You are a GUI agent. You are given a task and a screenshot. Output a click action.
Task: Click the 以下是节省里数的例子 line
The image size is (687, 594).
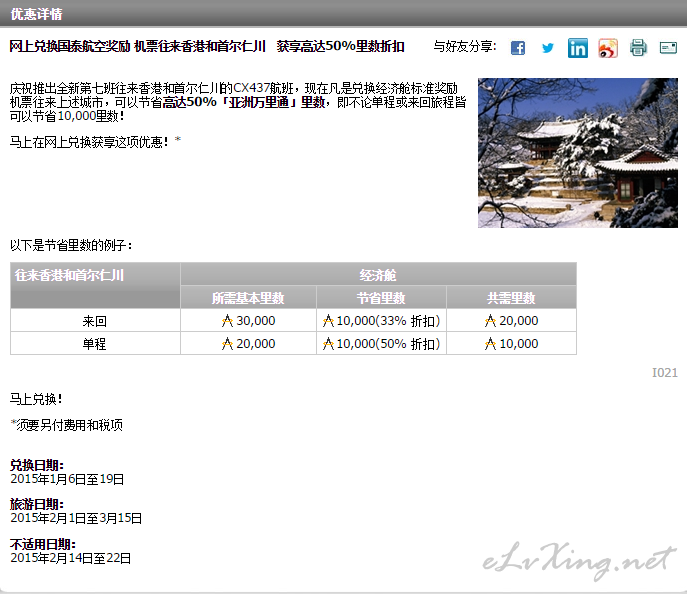coord(71,245)
